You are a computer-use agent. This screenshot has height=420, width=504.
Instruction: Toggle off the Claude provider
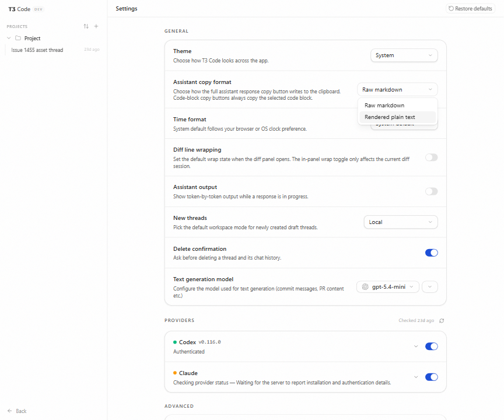431,377
